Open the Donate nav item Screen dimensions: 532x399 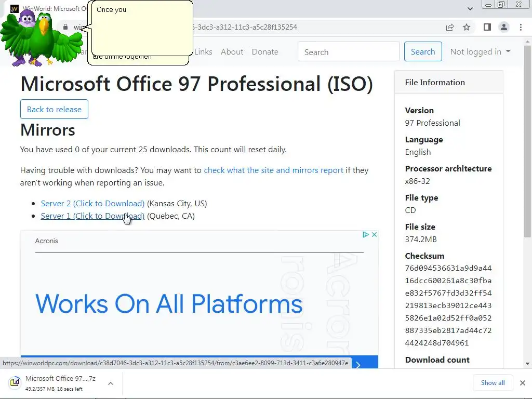click(265, 52)
